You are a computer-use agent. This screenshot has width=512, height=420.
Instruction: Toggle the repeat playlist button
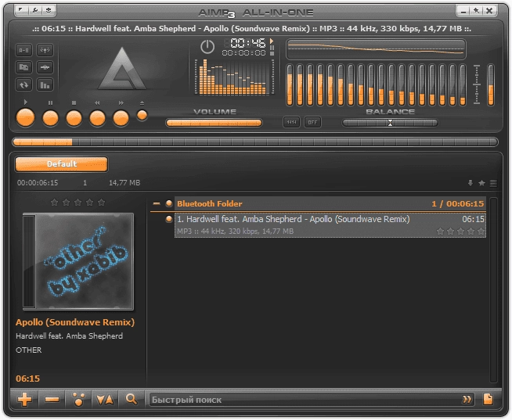point(23,85)
